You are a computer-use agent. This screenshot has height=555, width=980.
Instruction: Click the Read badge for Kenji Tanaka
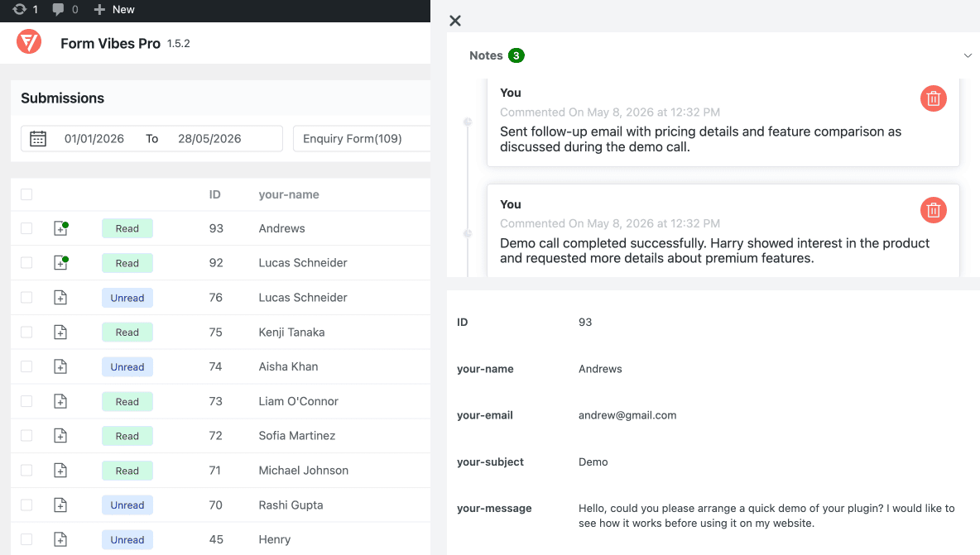[x=127, y=333]
